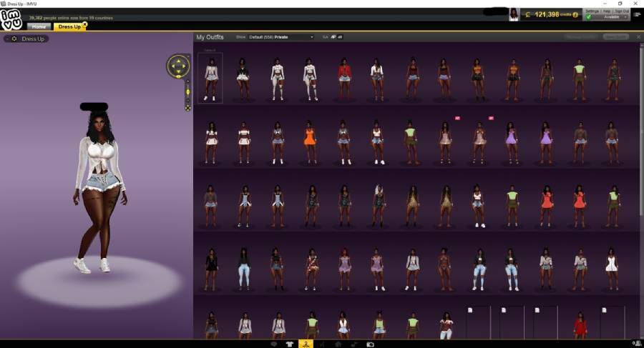Collapse the Dress Up panel minus toggle
The image size is (644, 348).
pyautogui.click(x=7, y=39)
